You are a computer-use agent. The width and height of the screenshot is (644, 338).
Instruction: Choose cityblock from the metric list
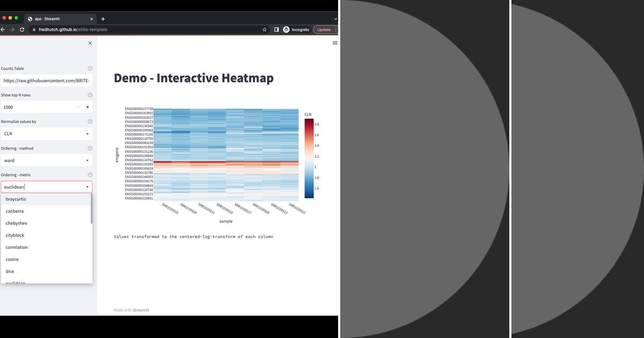pyautogui.click(x=46, y=235)
